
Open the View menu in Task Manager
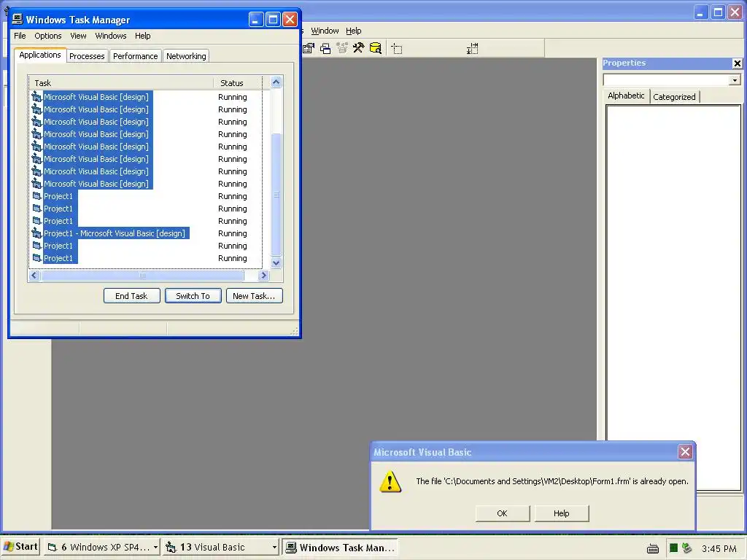[x=78, y=36]
